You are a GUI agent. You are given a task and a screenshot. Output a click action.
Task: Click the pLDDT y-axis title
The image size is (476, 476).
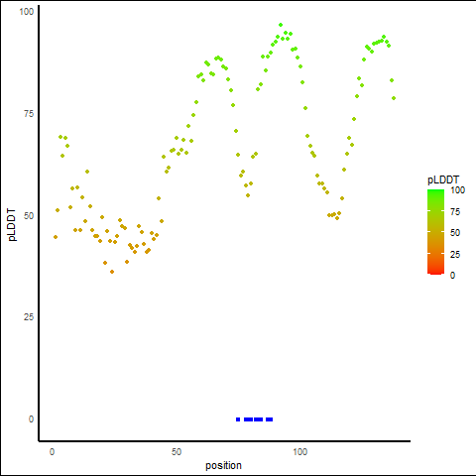[12, 225]
